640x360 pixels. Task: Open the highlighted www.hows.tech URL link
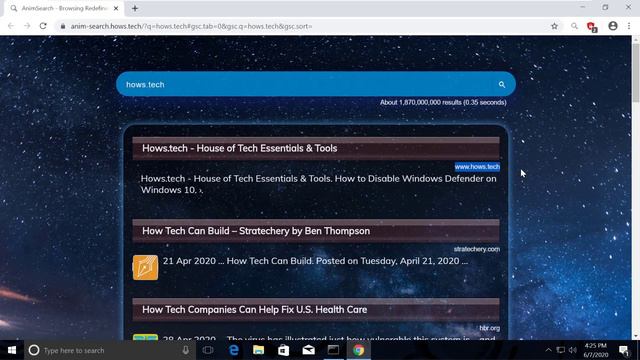pyautogui.click(x=477, y=167)
